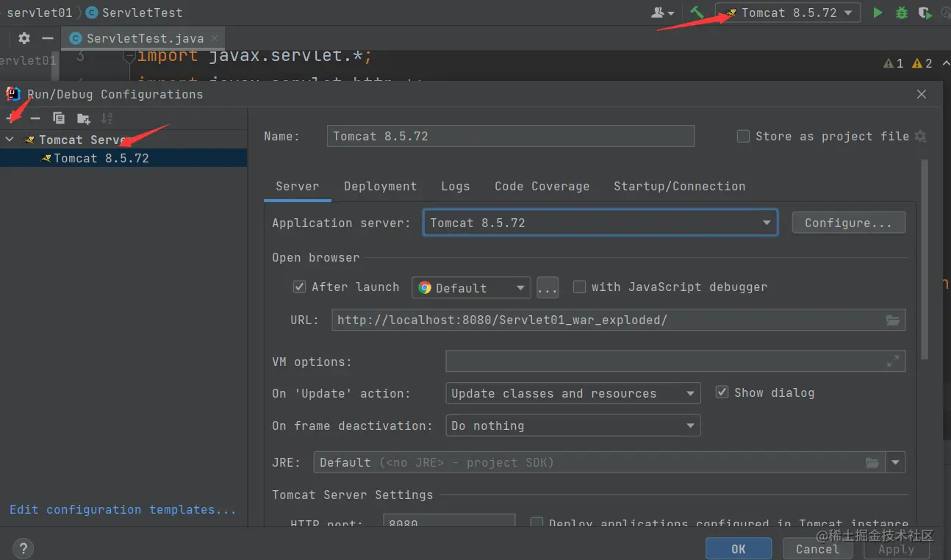Collapse the Tomcat Server tree node

tap(10, 139)
